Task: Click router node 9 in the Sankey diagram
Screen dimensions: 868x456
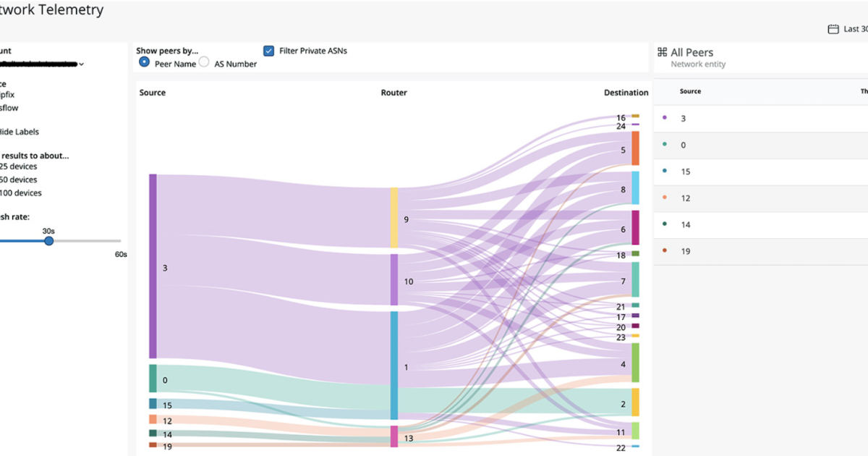Action: pos(393,217)
